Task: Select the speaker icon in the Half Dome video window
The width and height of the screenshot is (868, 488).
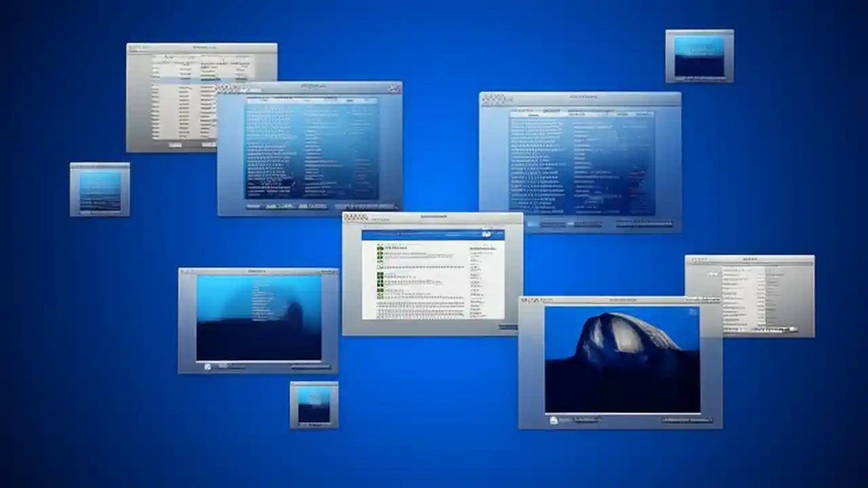Action: coord(553,419)
